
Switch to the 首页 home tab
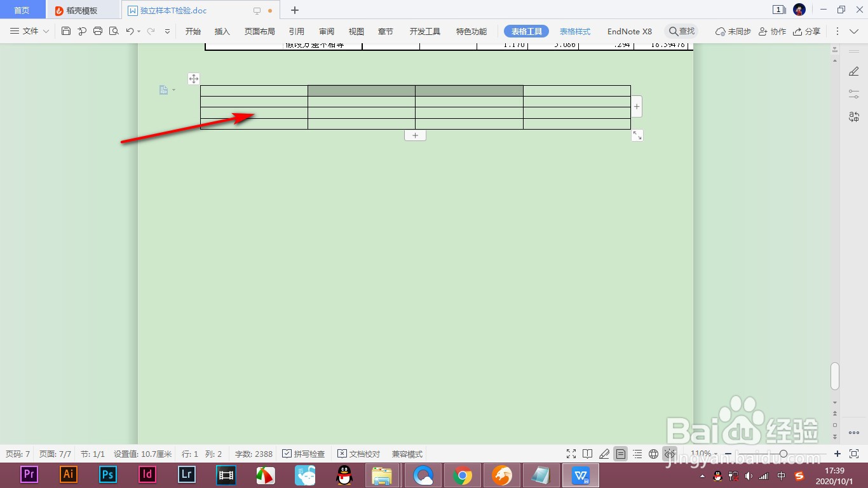pyautogui.click(x=22, y=10)
